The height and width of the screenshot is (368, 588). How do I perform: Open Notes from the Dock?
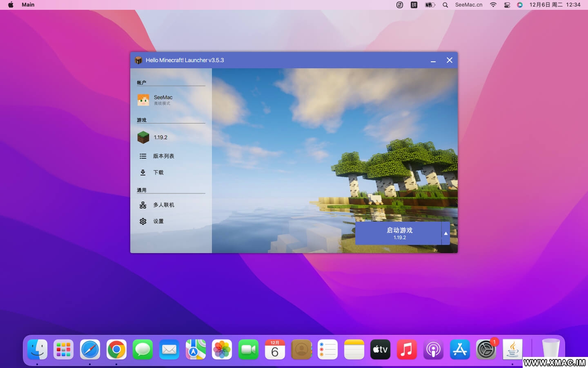[x=354, y=350]
